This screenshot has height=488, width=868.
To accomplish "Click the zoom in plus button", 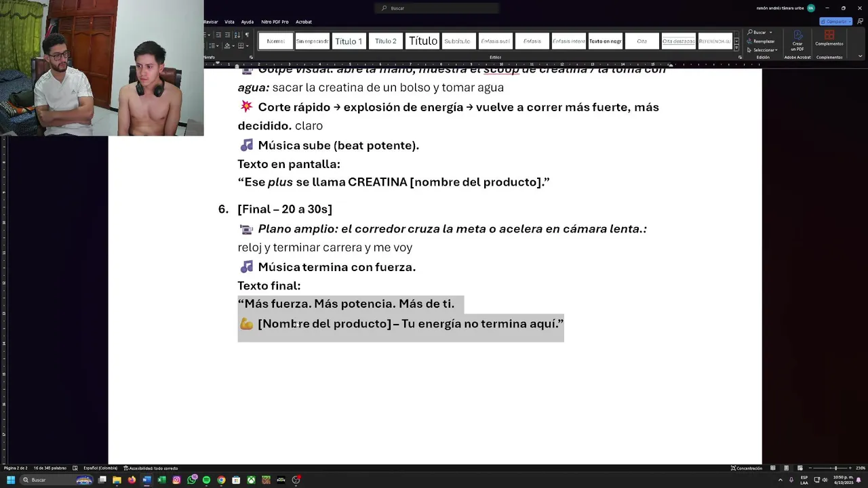I will click(x=849, y=468).
